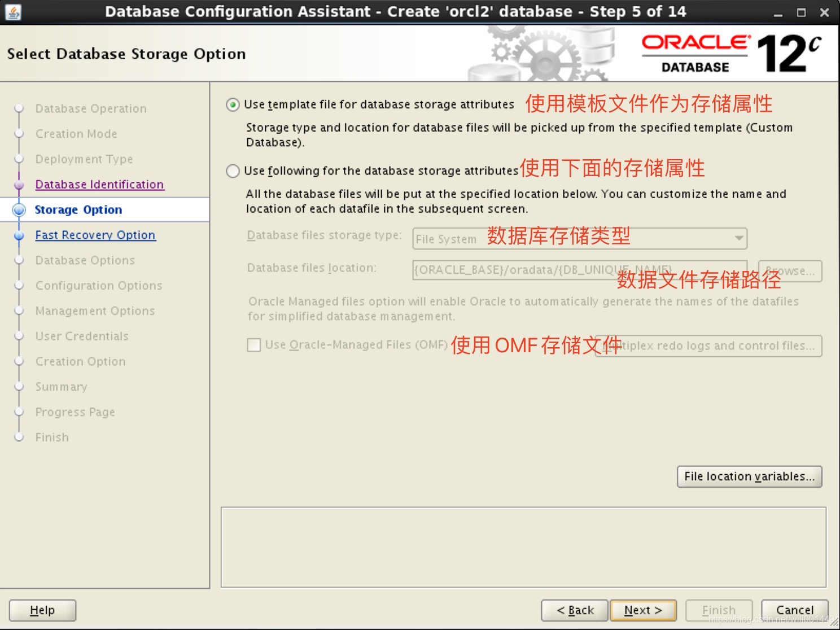840x630 pixels.
Task: Click Browse for database files location
Action: click(x=790, y=270)
